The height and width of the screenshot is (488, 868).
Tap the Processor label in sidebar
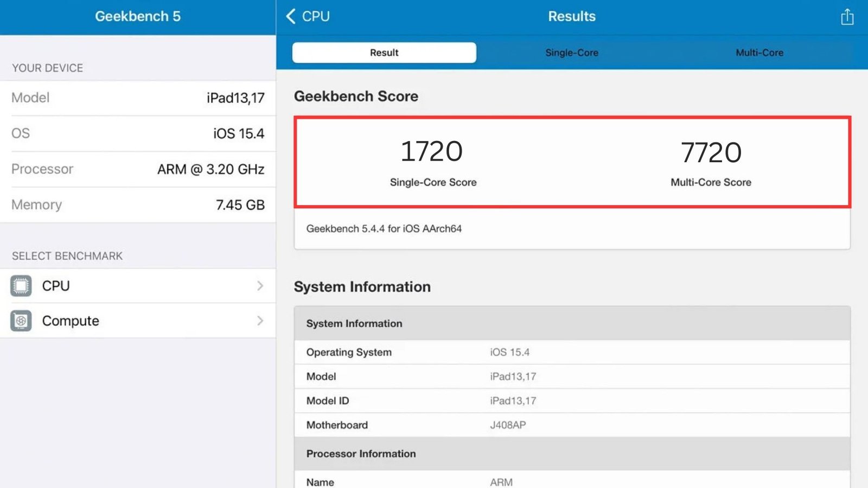click(x=42, y=169)
